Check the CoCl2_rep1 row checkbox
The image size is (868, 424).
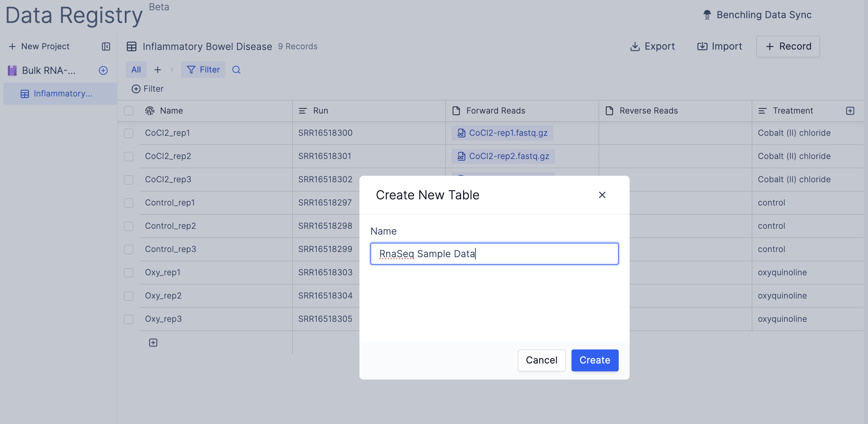129,133
